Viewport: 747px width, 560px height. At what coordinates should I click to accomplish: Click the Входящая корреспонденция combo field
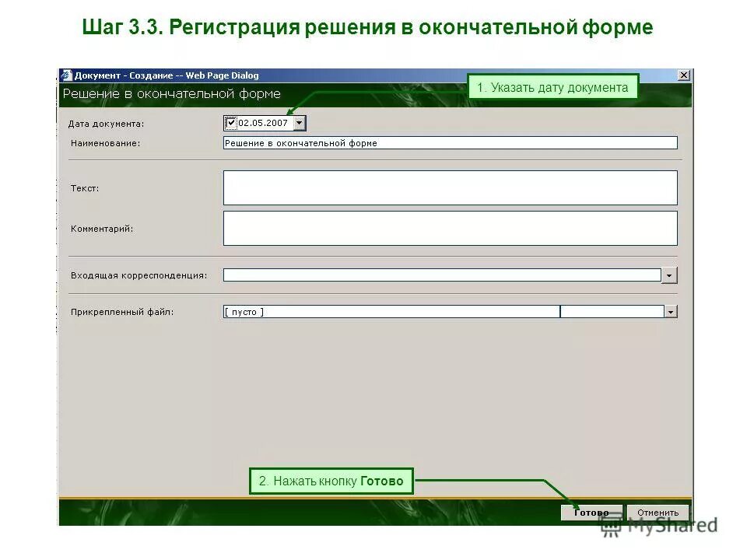(442, 275)
